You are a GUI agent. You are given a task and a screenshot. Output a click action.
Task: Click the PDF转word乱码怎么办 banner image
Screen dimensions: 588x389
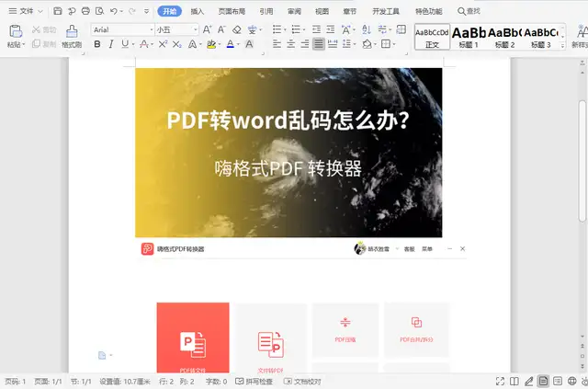(x=288, y=152)
